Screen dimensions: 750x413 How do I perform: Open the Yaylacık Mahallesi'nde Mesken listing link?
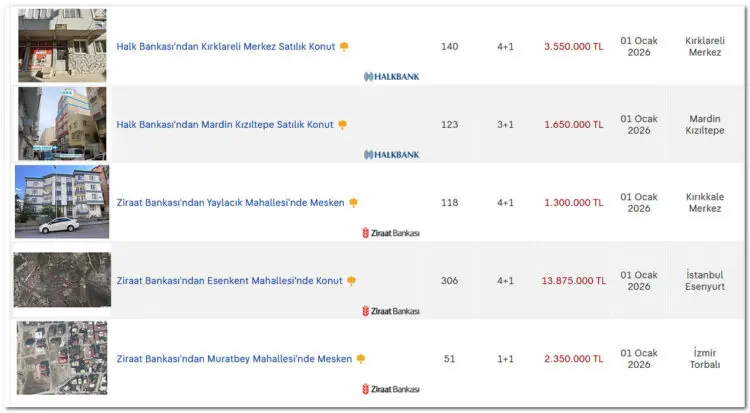pos(230,203)
